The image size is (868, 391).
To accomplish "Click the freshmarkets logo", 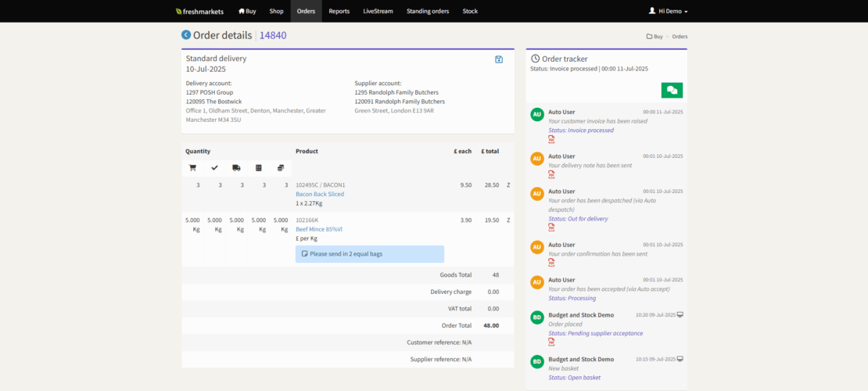I will point(201,11).
